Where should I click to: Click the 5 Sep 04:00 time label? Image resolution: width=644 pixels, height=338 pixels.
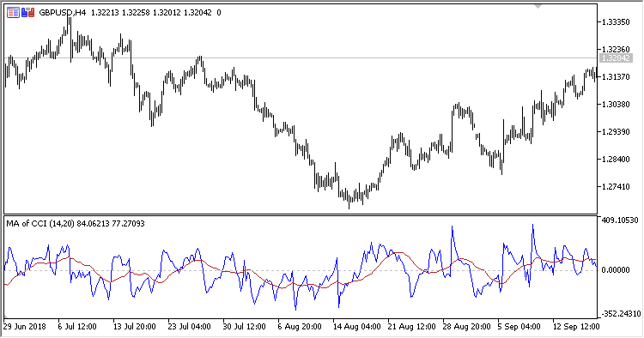coord(519,327)
